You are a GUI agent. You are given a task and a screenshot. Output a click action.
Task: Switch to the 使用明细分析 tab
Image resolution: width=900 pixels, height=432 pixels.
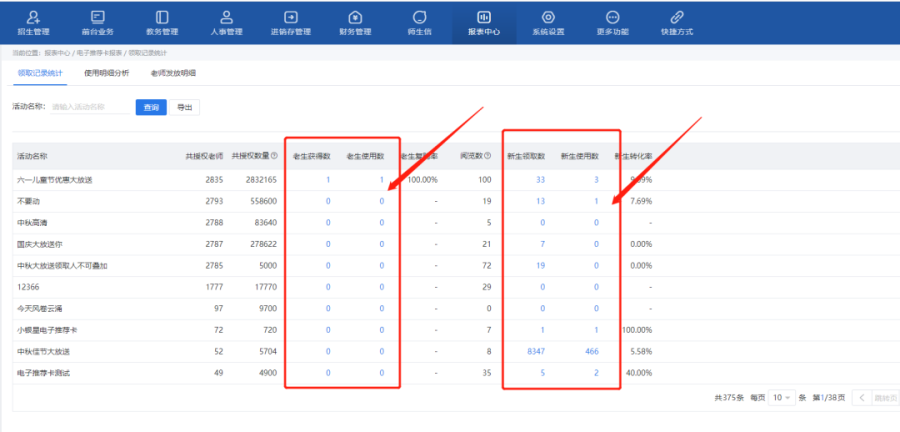(106, 73)
